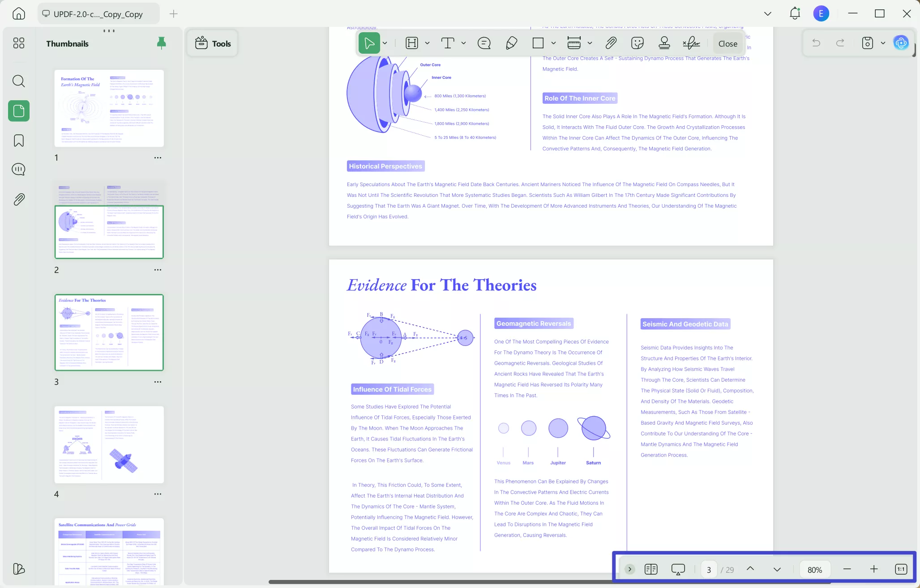Open options menu for page 2 thumbnail
This screenshot has width=920, height=588.
pyautogui.click(x=158, y=270)
